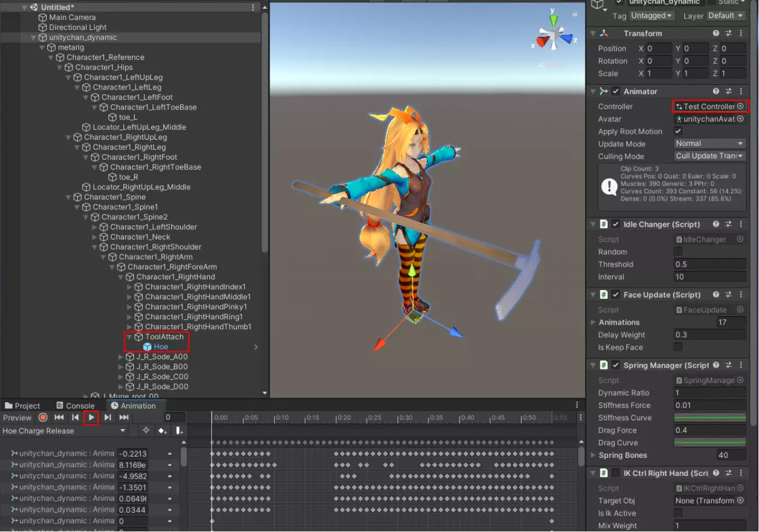The image size is (759, 532).
Task: Open the Animation window more options menu
Action: 577,405
